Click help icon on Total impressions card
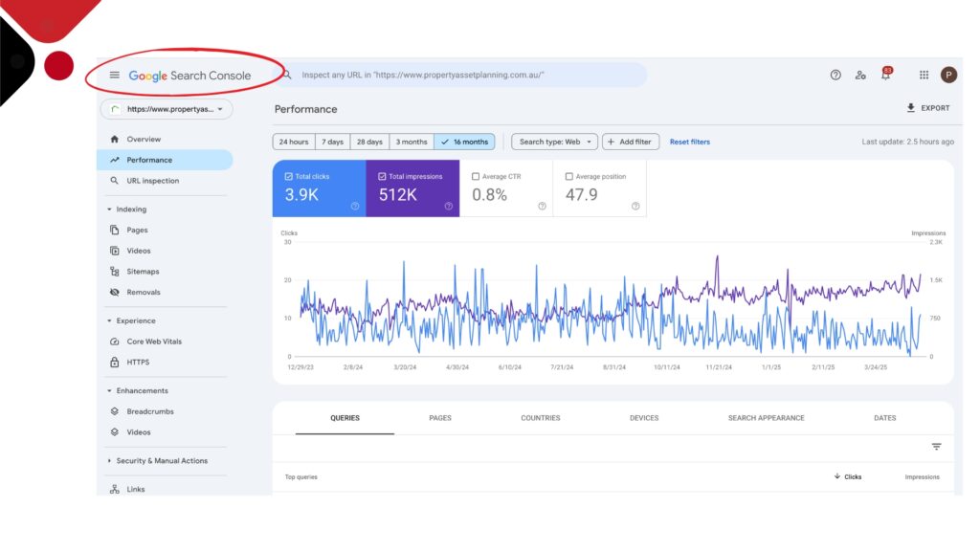Screen dimensions: 980x551 coord(448,207)
